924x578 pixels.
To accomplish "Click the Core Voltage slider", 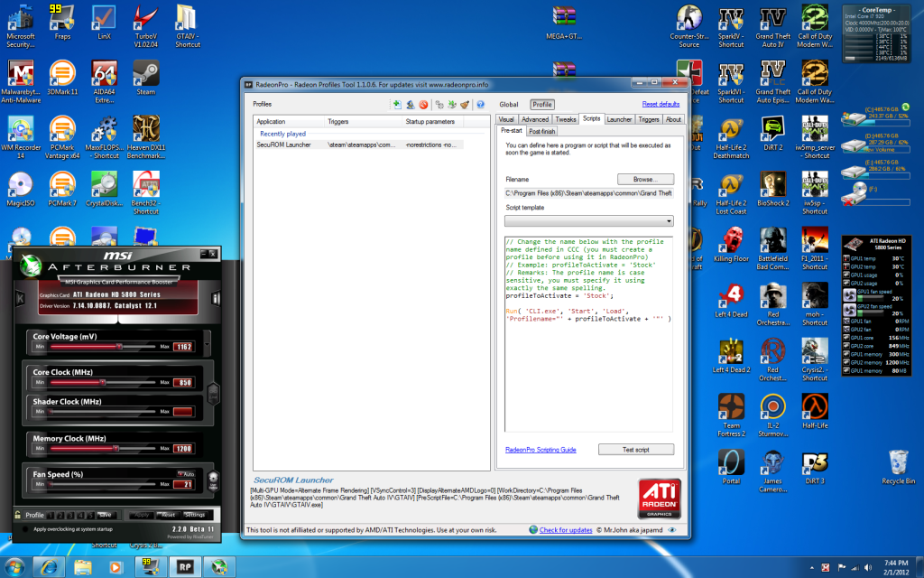I will coord(103,347).
